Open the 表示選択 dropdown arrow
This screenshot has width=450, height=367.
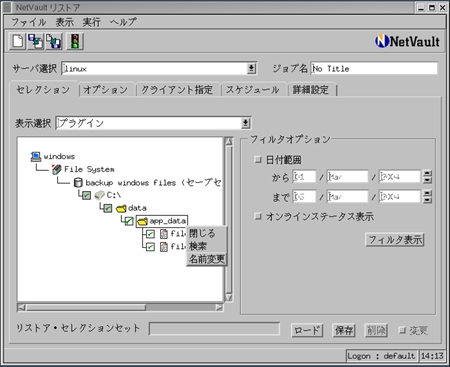coord(246,123)
